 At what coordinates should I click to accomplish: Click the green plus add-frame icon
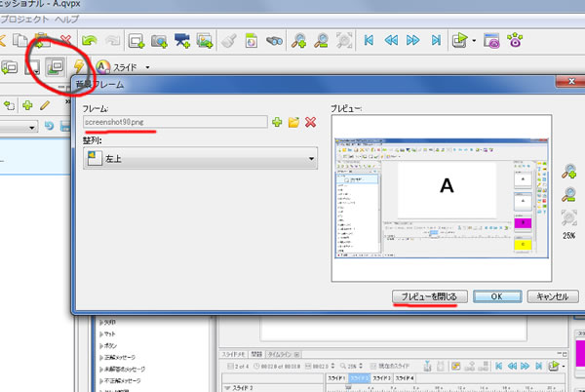277,122
